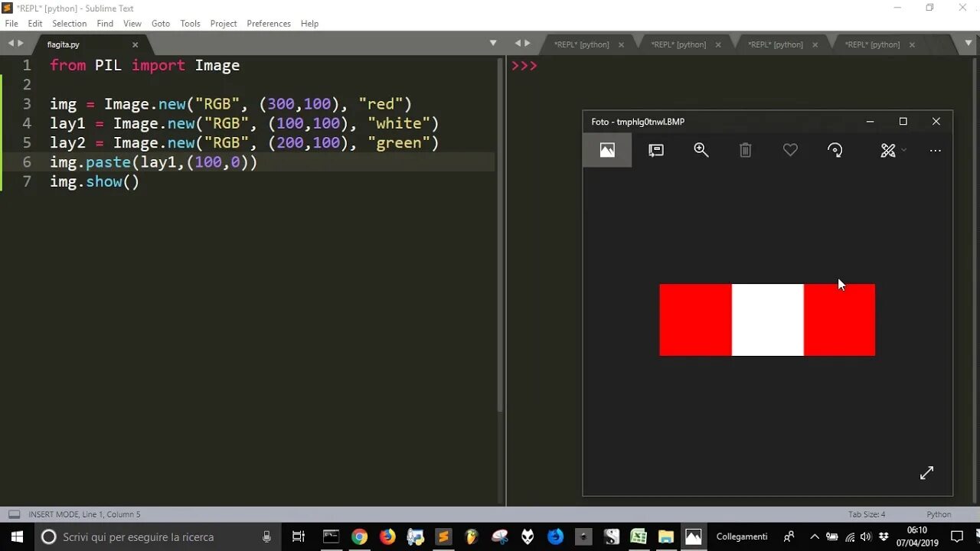This screenshot has width=980, height=551.
Task: Switch to Sublime Text taskbar icon
Action: pos(443,536)
